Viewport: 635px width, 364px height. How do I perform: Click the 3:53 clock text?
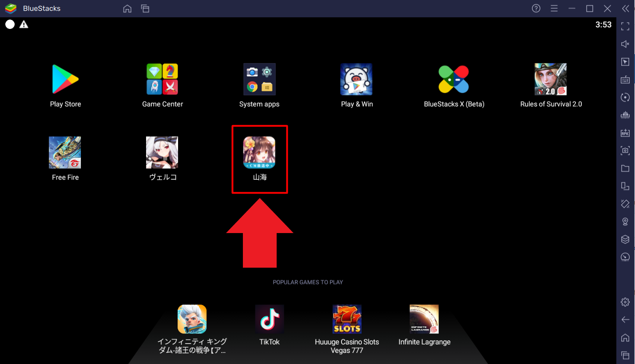pos(603,25)
